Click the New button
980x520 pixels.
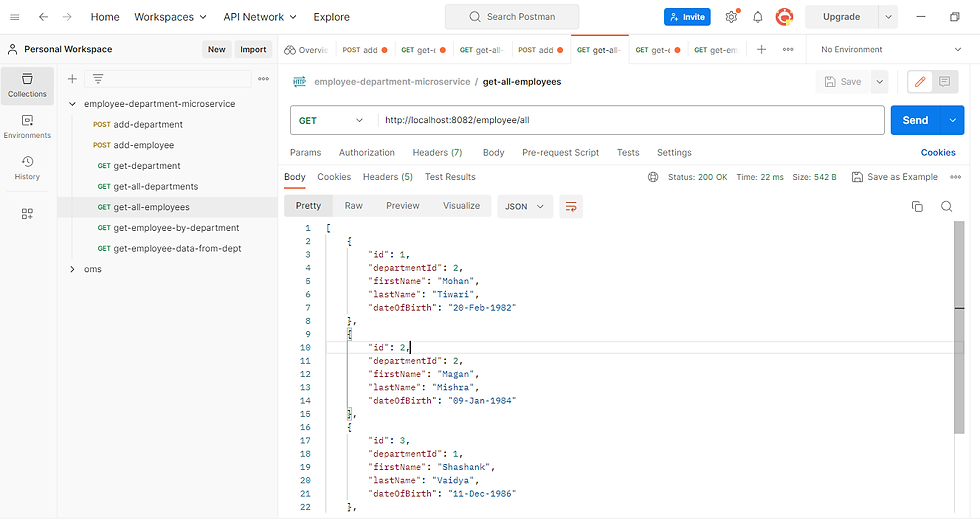pos(217,49)
